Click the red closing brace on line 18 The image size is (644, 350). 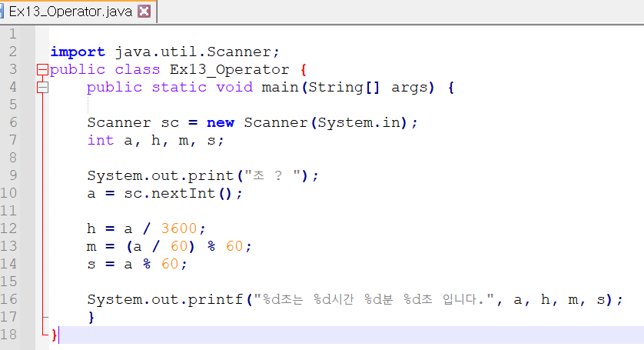[55, 335]
